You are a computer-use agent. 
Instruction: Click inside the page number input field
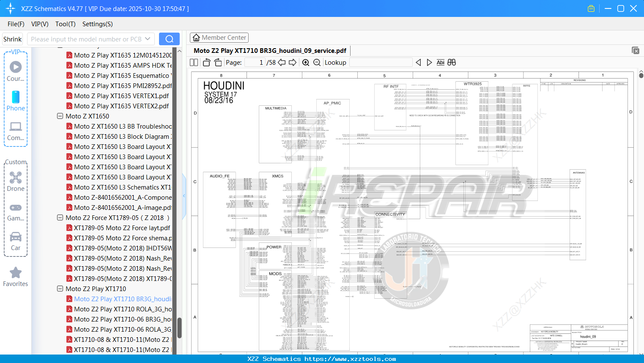point(256,62)
